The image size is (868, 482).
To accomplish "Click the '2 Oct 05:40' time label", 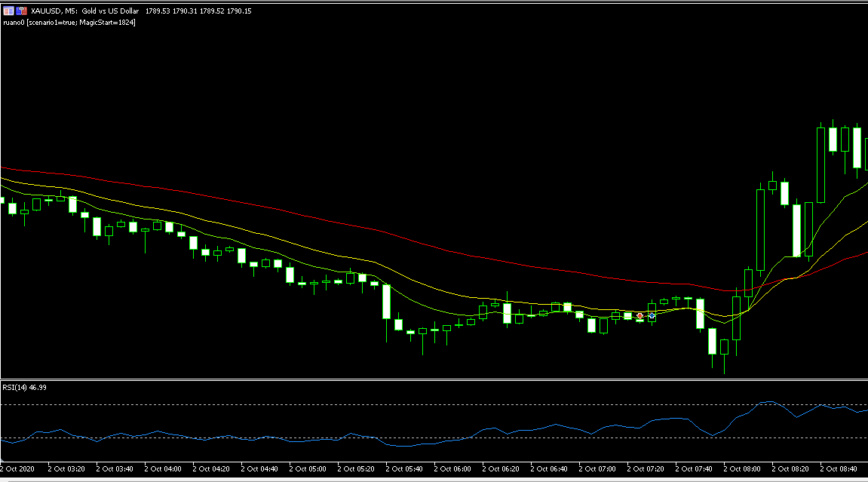I will click(404, 468).
